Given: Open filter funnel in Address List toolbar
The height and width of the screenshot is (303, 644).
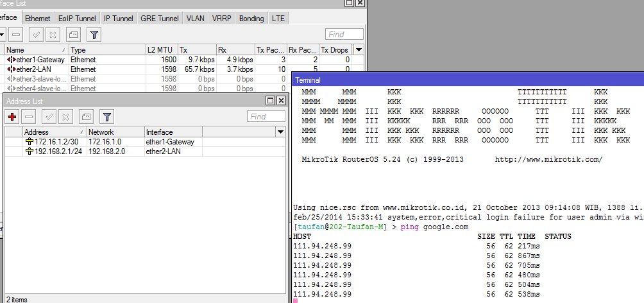Looking at the screenshot, I should [x=106, y=117].
